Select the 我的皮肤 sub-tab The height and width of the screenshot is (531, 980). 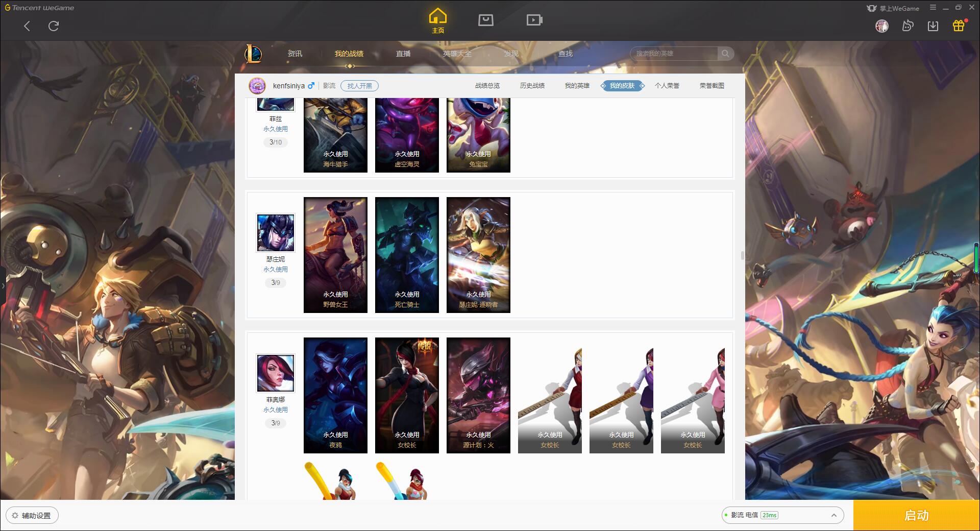tap(622, 86)
